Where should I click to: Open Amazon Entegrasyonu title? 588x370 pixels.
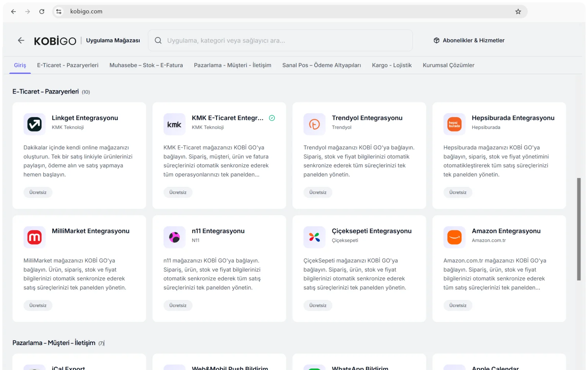pos(506,231)
